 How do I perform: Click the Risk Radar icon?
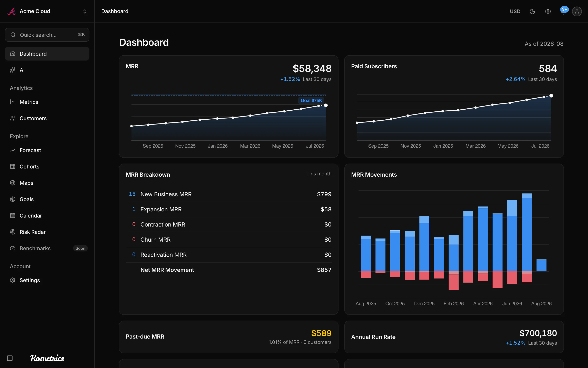[13, 232]
